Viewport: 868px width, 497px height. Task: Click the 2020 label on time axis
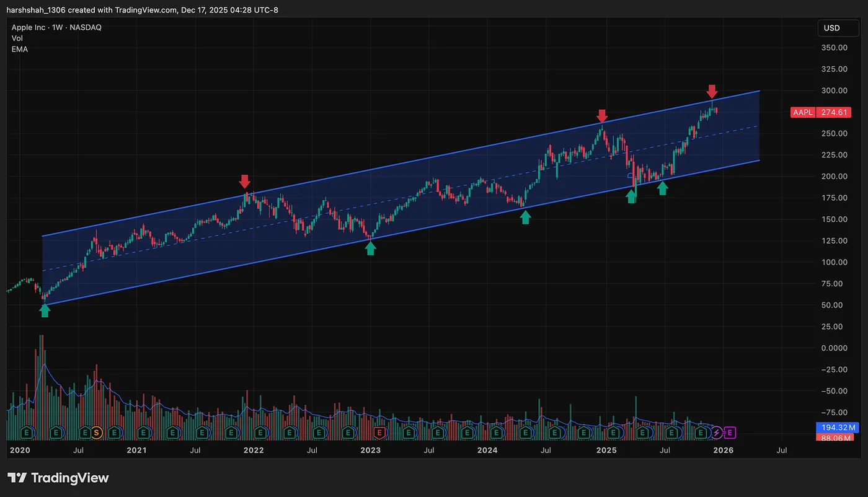[20, 451]
